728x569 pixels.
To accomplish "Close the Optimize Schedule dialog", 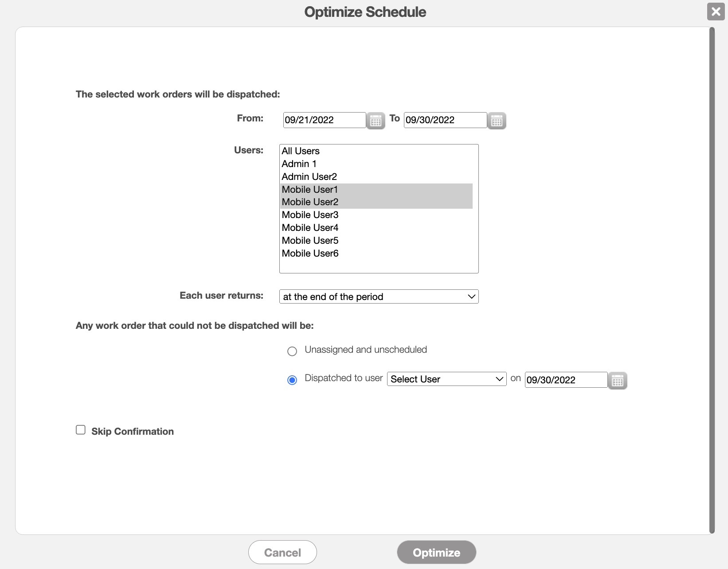I will (x=716, y=12).
